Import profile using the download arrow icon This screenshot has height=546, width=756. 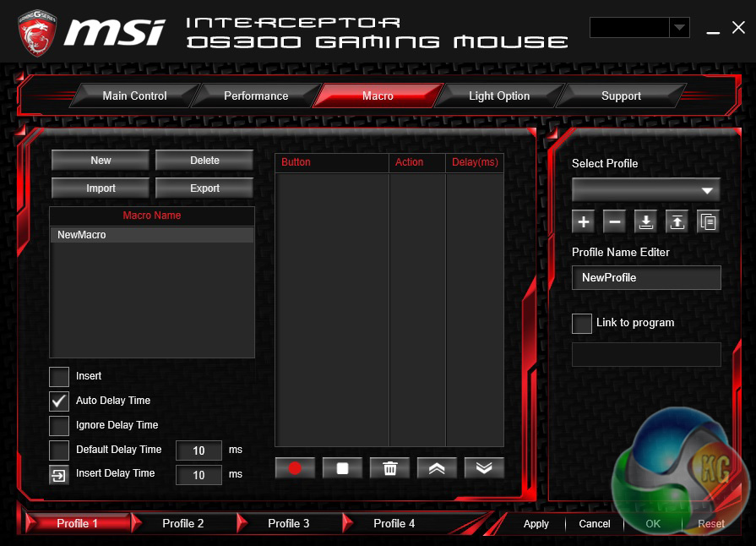[x=645, y=222]
